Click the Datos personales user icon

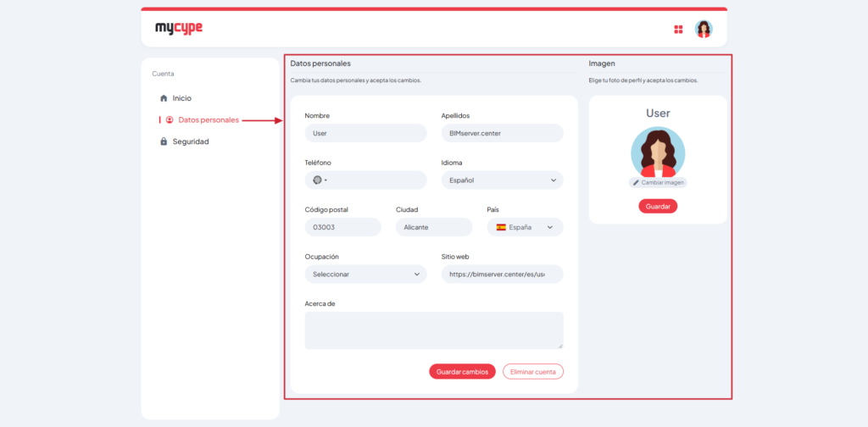pyautogui.click(x=170, y=119)
